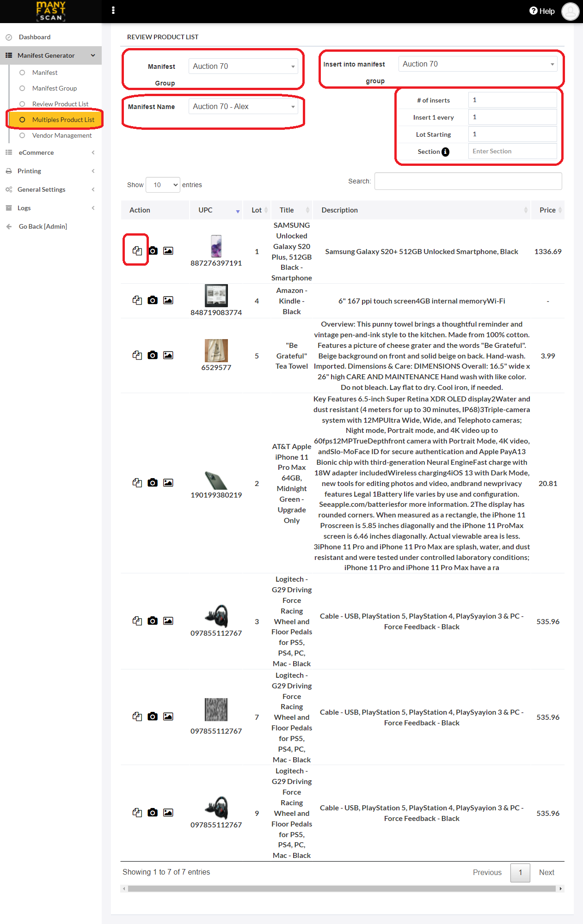
Task: Open the Help link
Action: [x=542, y=11]
